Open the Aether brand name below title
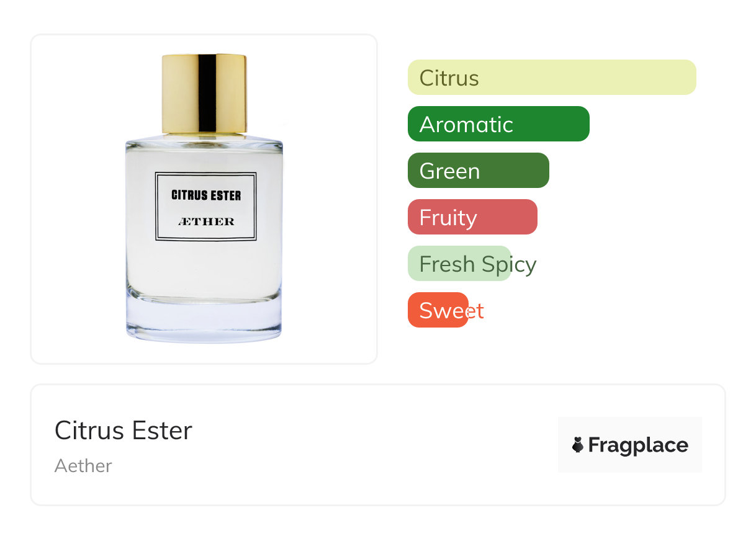This screenshot has height=536, width=756. (x=83, y=466)
